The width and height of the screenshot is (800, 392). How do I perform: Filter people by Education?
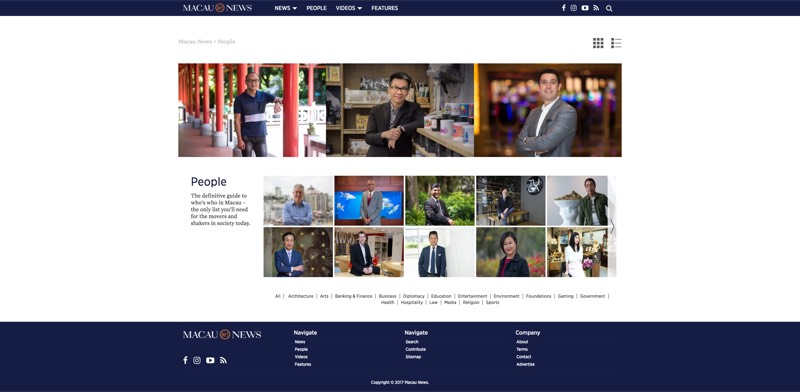(x=441, y=296)
